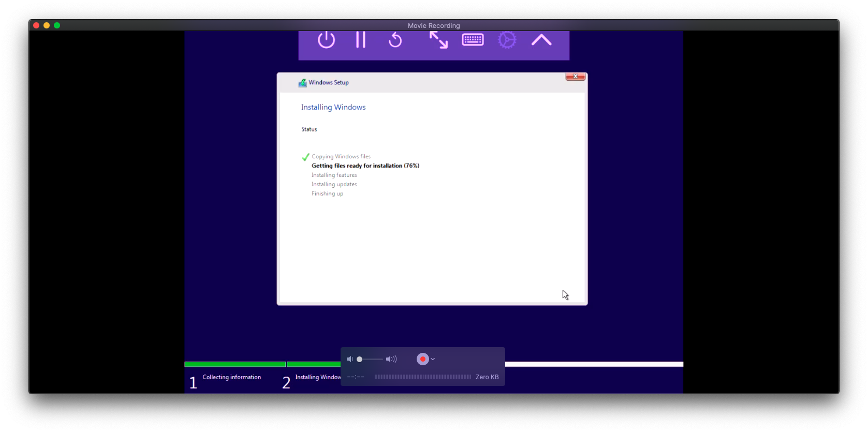Click 'Installing features' step

[x=334, y=175]
